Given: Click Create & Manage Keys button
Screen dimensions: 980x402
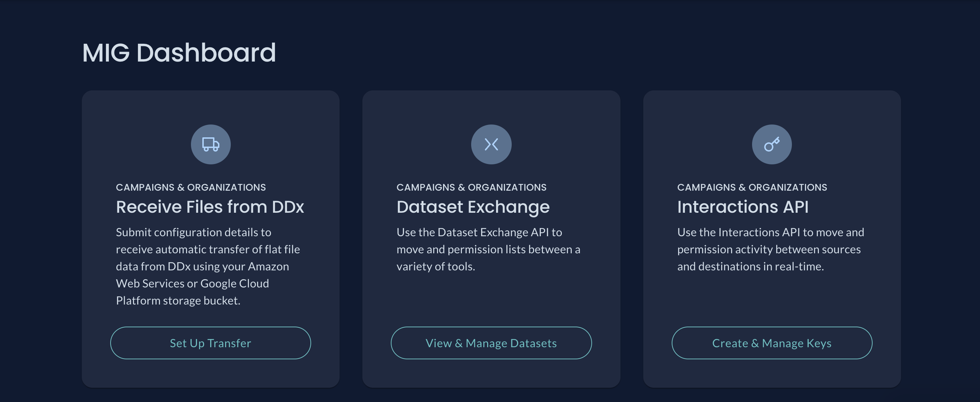Looking at the screenshot, I should click(x=772, y=343).
